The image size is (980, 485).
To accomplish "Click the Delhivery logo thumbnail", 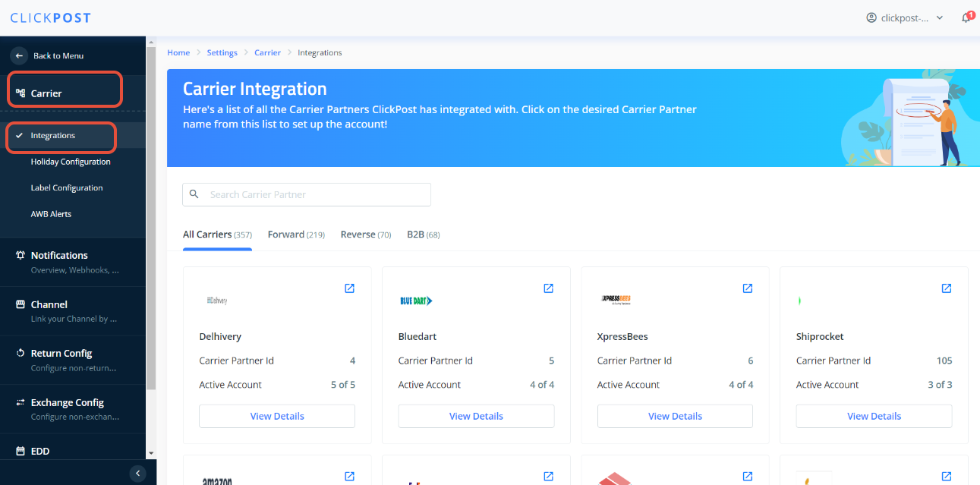I will click(217, 301).
